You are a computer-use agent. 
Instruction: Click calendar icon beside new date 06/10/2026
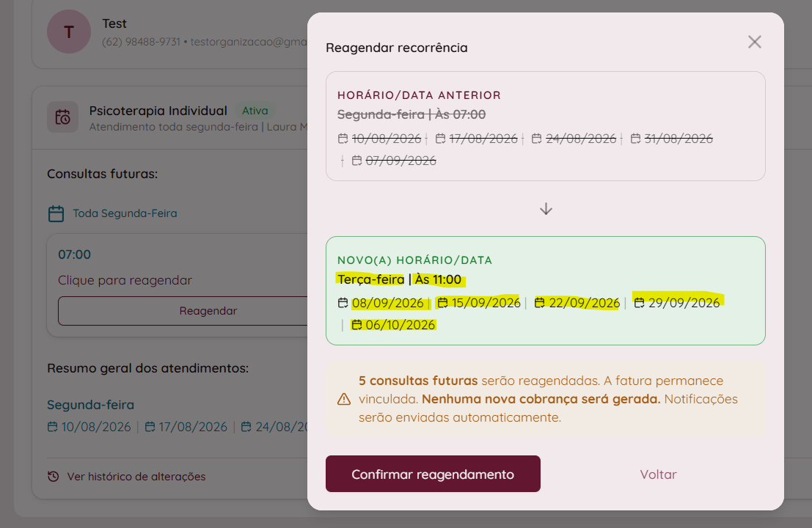tap(356, 325)
